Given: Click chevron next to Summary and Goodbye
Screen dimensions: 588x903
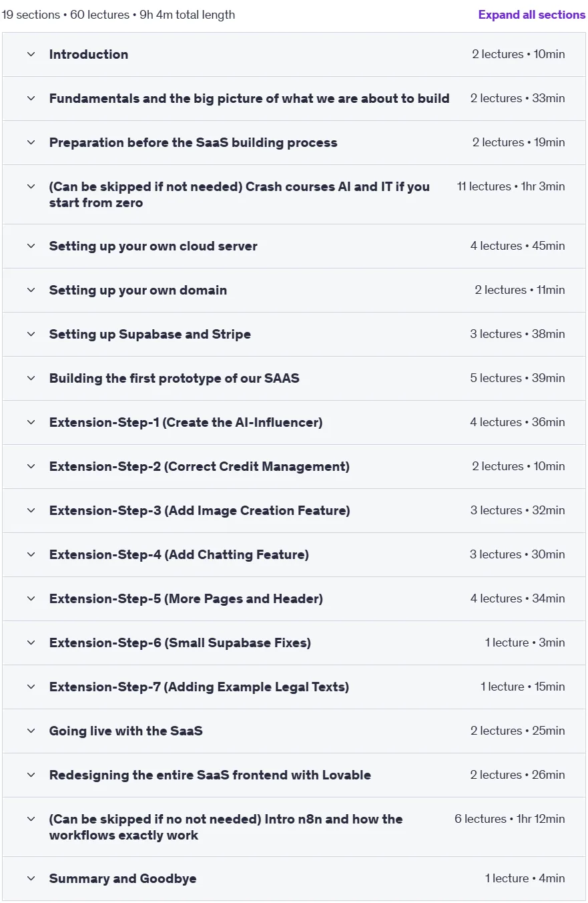Looking at the screenshot, I should (31, 878).
